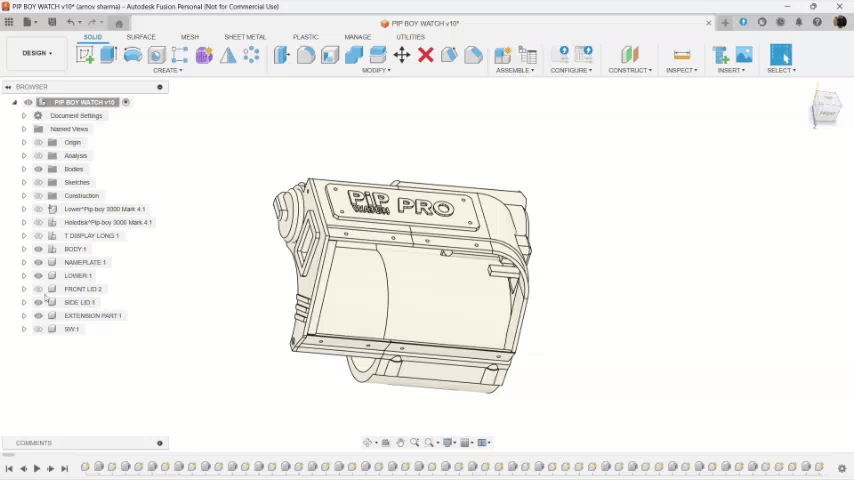Select the Hole tool
The height and width of the screenshot is (480, 854).
point(156,54)
